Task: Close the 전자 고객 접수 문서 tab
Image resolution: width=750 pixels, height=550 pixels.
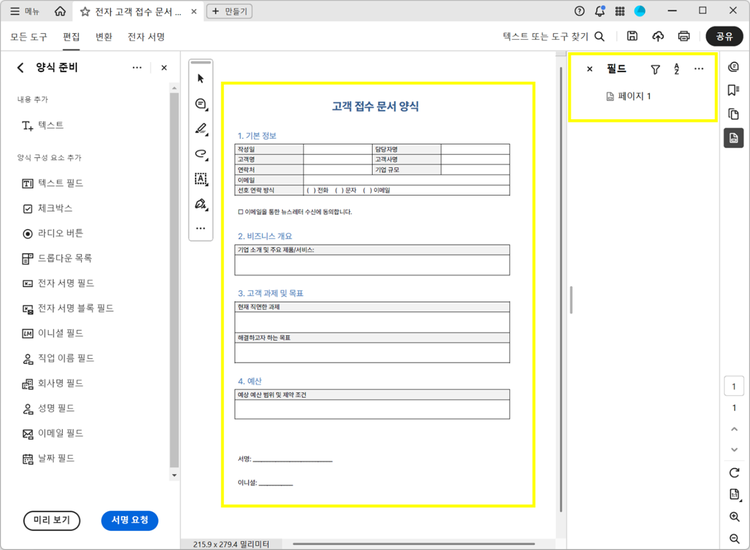Action: 194,11
